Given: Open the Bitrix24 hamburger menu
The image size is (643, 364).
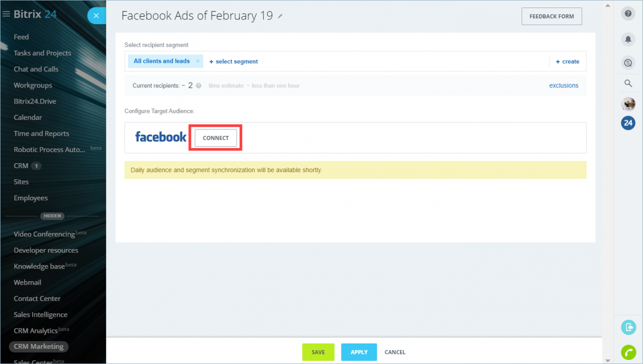Looking at the screenshot, I should [7, 15].
